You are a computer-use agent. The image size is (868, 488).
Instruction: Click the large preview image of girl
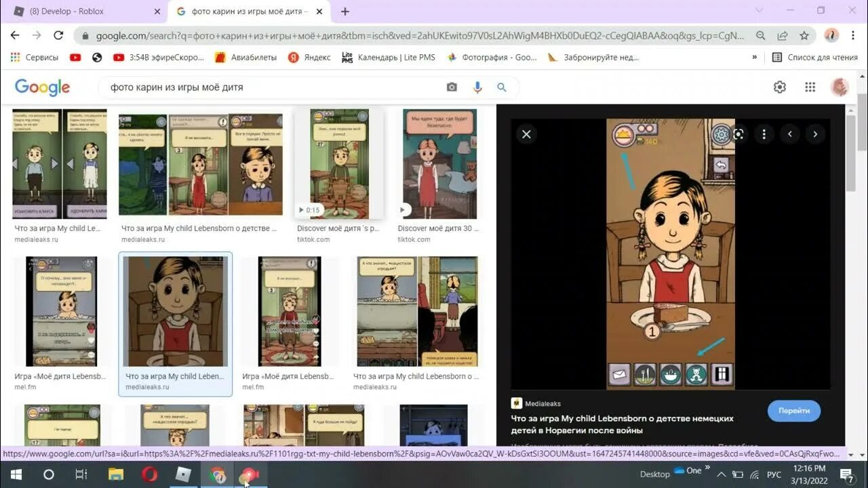coord(670,254)
